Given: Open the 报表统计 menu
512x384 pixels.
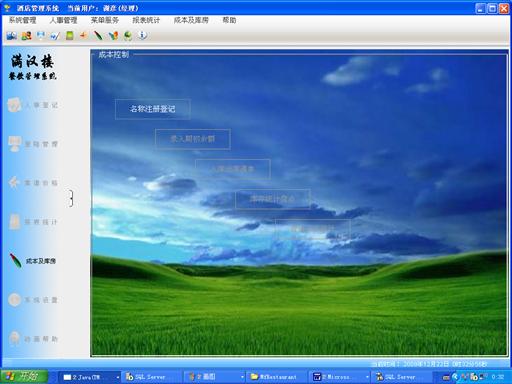Looking at the screenshot, I should pyautogui.click(x=146, y=20).
